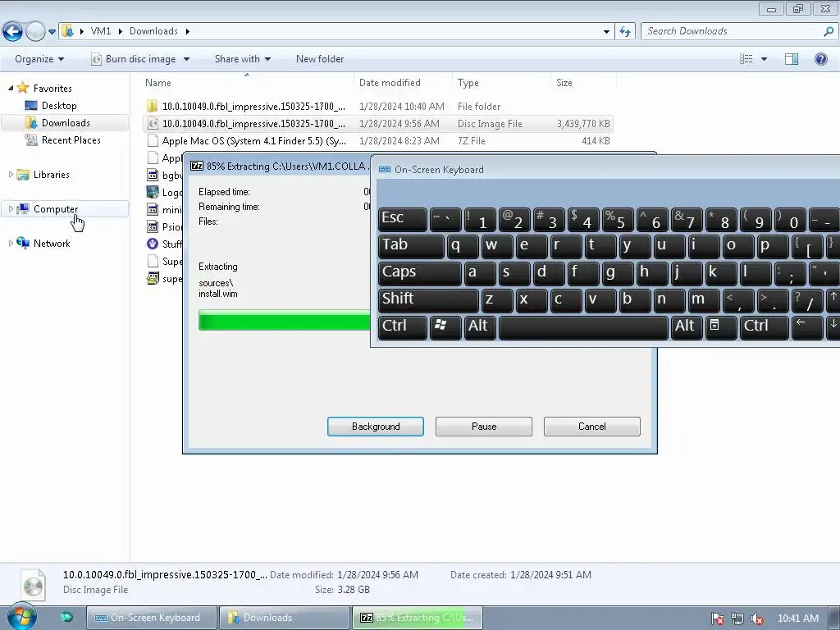Click the left arrow key on the keyboard
Image resolution: width=840 pixels, height=630 pixels.
[807, 327]
